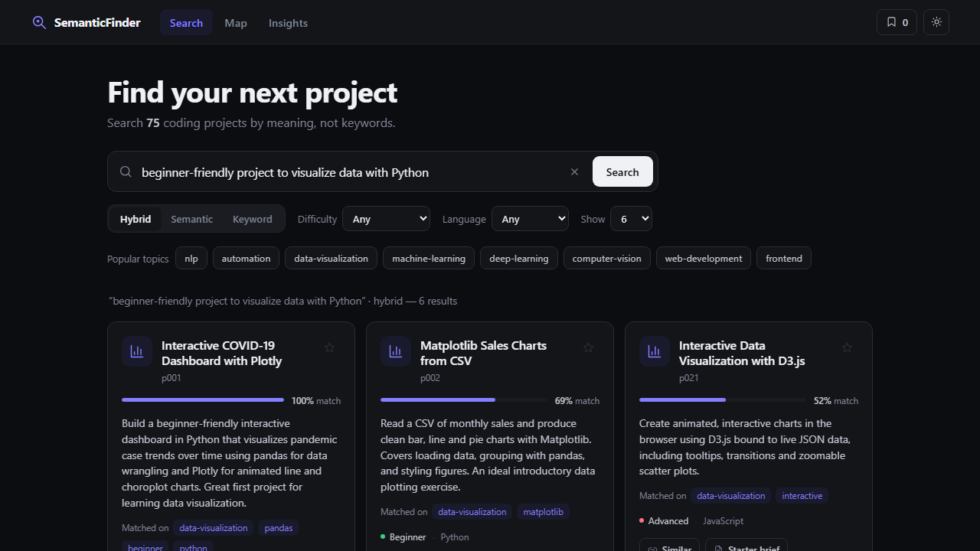Click matplotlib matched tag

pyautogui.click(x=544, y=512)
